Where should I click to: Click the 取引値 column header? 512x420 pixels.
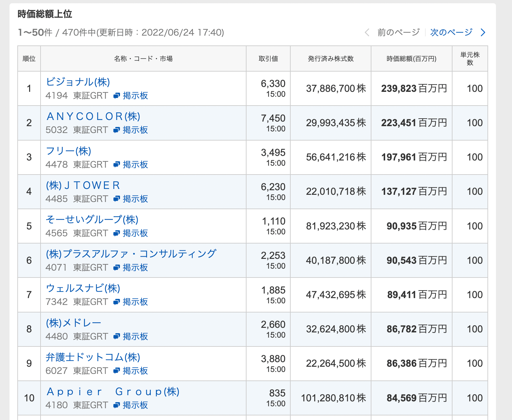268,59
